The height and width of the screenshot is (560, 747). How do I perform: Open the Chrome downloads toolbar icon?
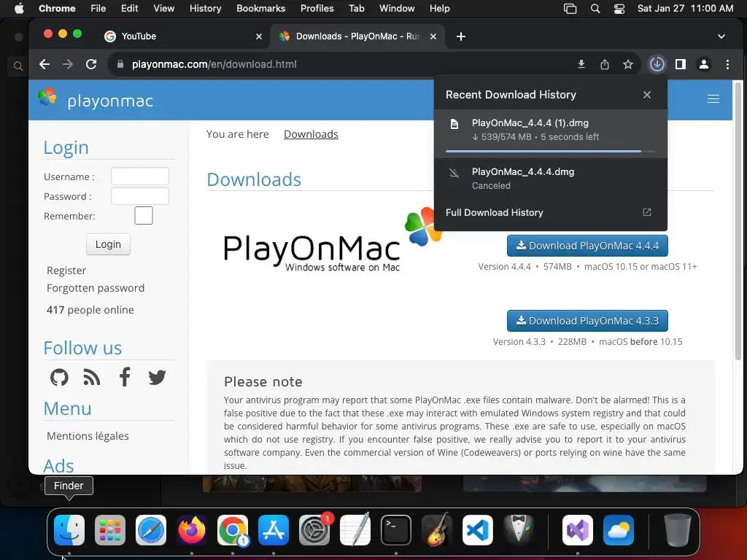coord(657,64)
